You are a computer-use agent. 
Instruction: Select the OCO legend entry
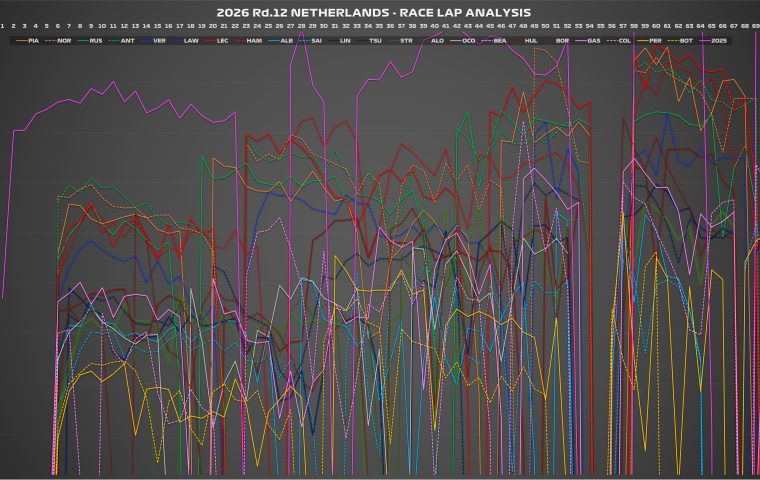point(462,41)
